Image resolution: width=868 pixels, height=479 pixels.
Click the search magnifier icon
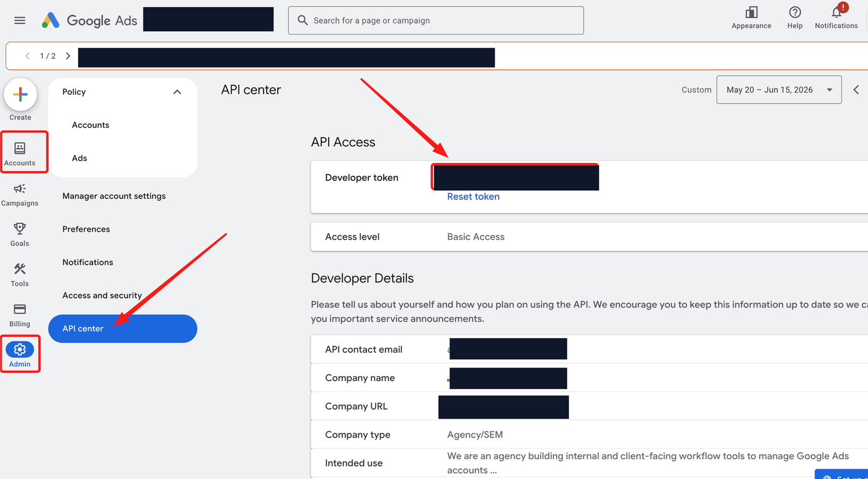pyautogui.click(x=303, y=20)
